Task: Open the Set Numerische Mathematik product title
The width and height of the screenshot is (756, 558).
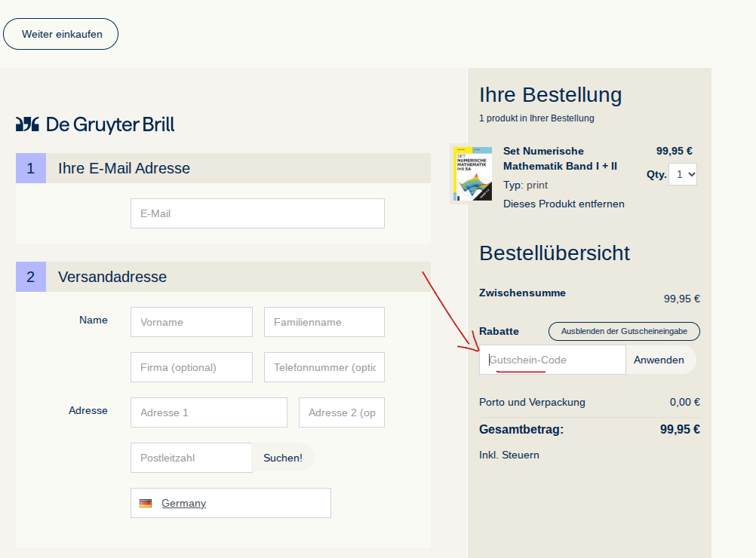Action: pos(560,158)
